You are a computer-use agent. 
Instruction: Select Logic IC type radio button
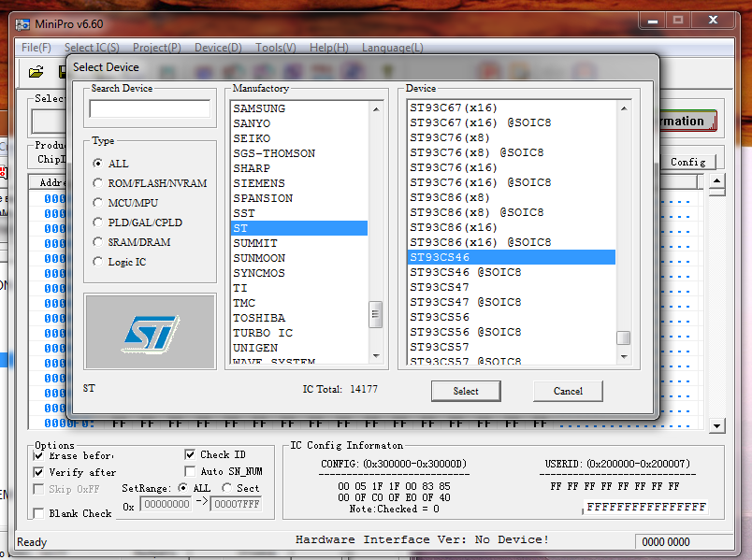tap(98, 262)
